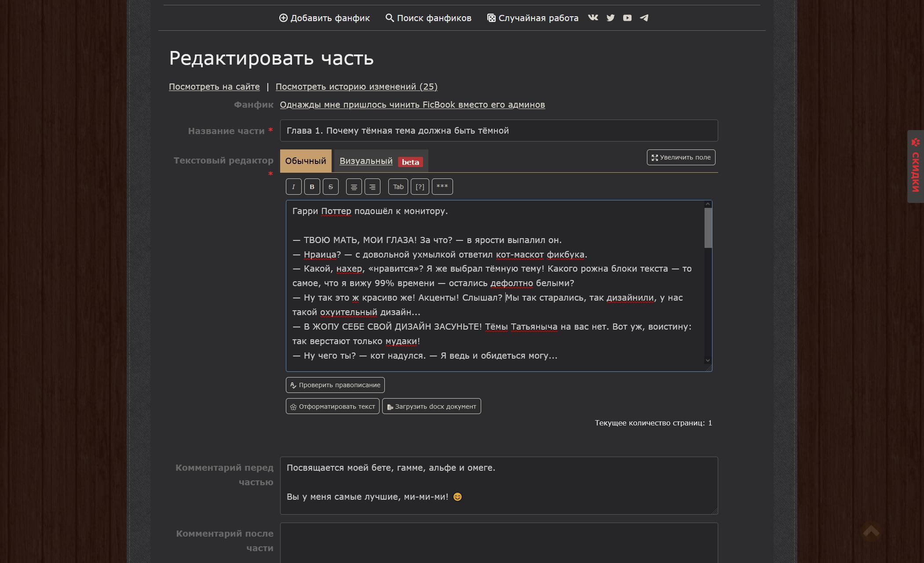Open Поиск фанфиков from the top menu

click(x=428, y=18)
